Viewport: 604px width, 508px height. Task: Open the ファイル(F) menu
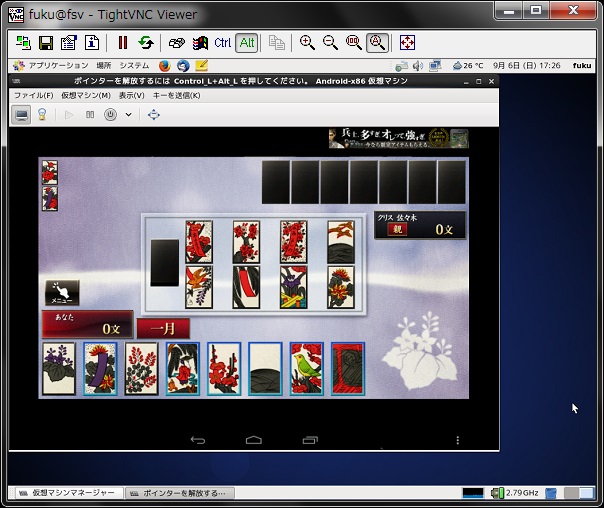coord(34,95)
